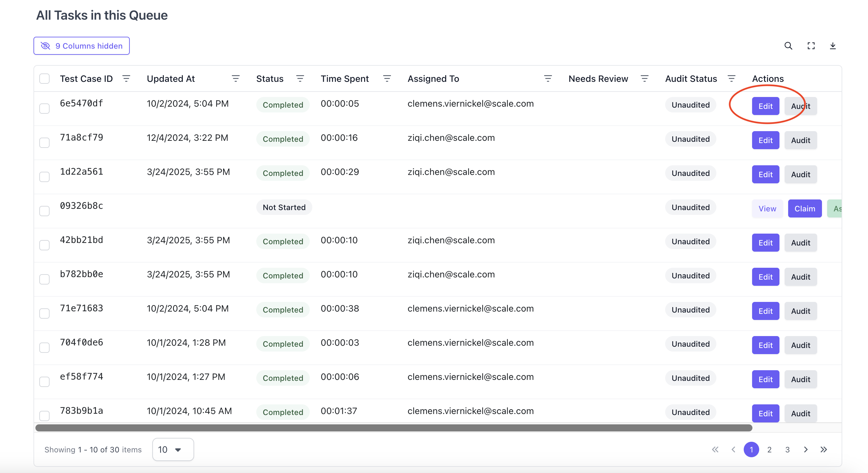Screen dimensions: 868x473
Task: Select checkbox for task 71a8cf79
Action: [x=44, y=143]
